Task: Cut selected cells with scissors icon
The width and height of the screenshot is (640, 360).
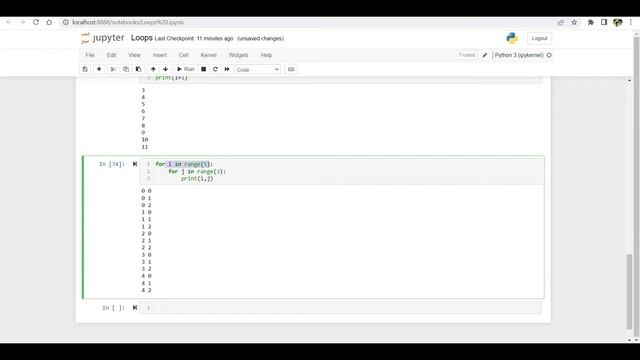Action: point(113,69)
